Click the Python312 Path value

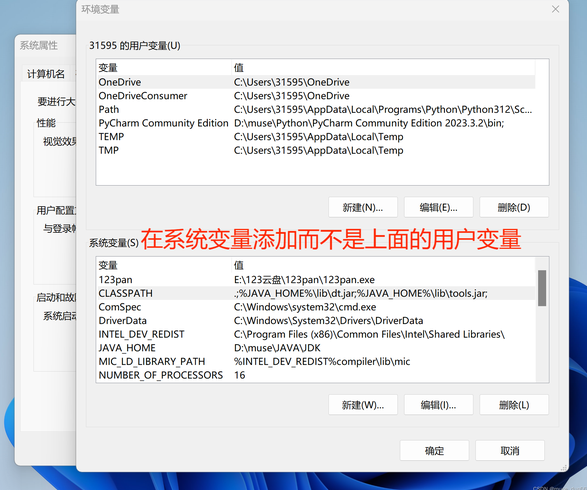coord(383,109)
